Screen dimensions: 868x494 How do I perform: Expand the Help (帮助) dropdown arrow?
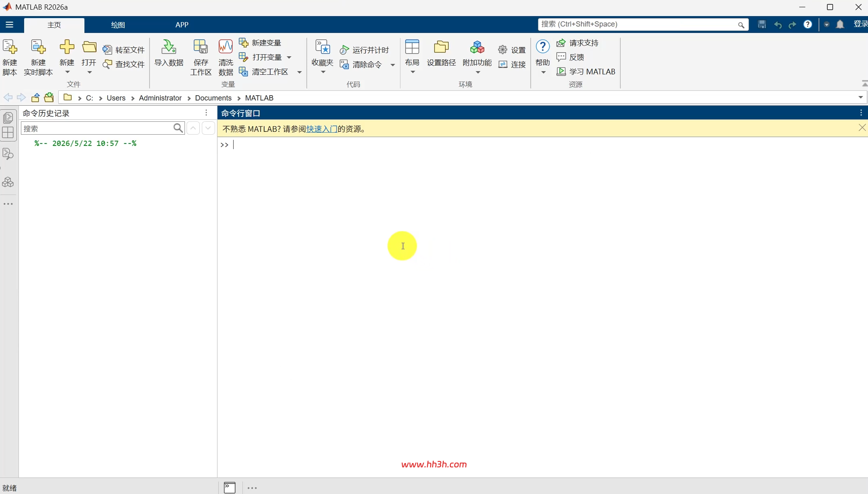[x=543, y=72]
